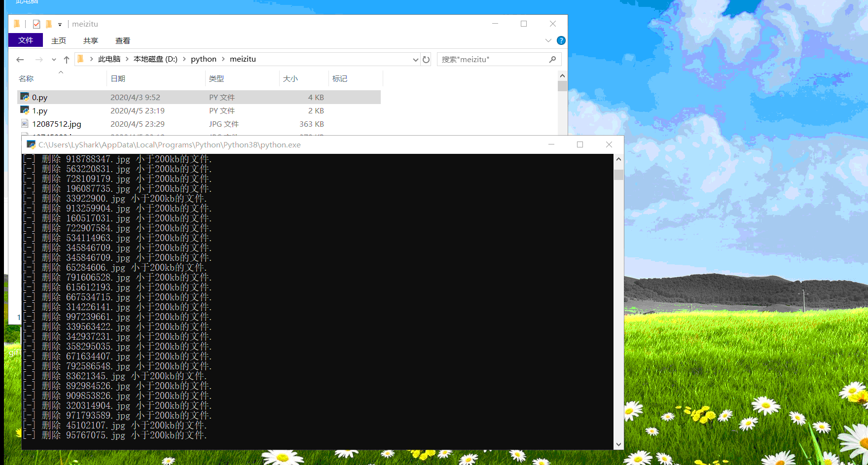Open the address bar history dropdown
This screenshot has width=868, height=465.
point(415,60)
